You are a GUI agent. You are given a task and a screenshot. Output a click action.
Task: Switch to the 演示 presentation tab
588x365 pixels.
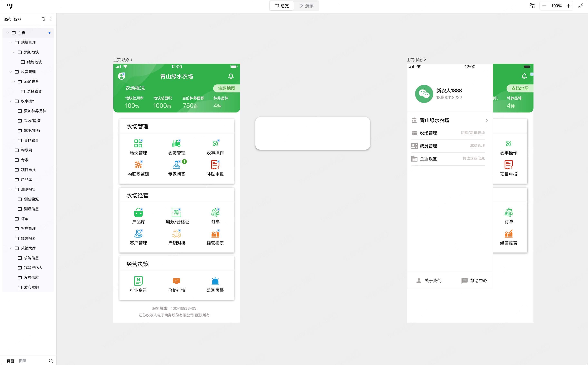[x=306, y=6]
